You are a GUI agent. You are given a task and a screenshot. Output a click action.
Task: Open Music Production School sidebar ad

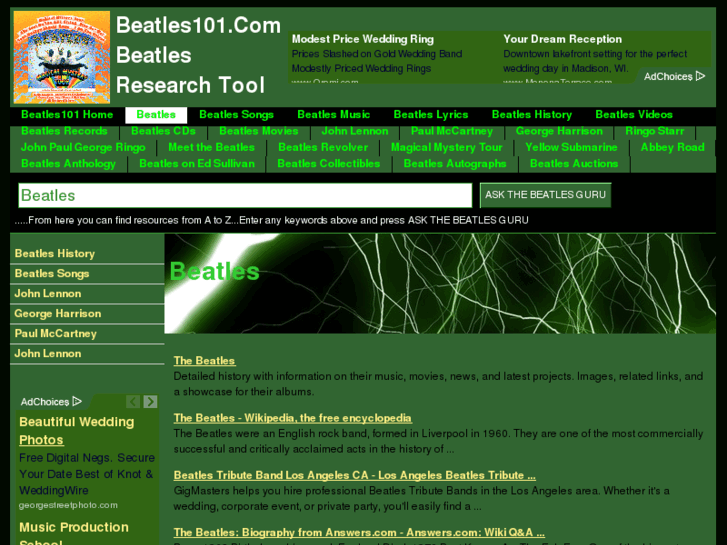[x=74, y=534]
